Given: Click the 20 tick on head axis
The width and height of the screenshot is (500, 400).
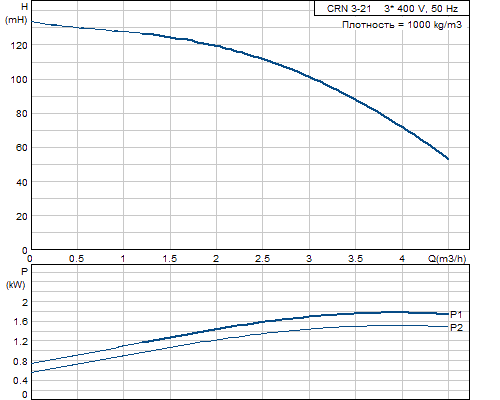Looking at the screenshot, I should coord(21,216).
